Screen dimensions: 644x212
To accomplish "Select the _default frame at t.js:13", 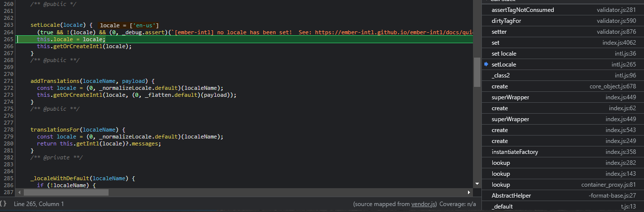I will tap(562, 207).
